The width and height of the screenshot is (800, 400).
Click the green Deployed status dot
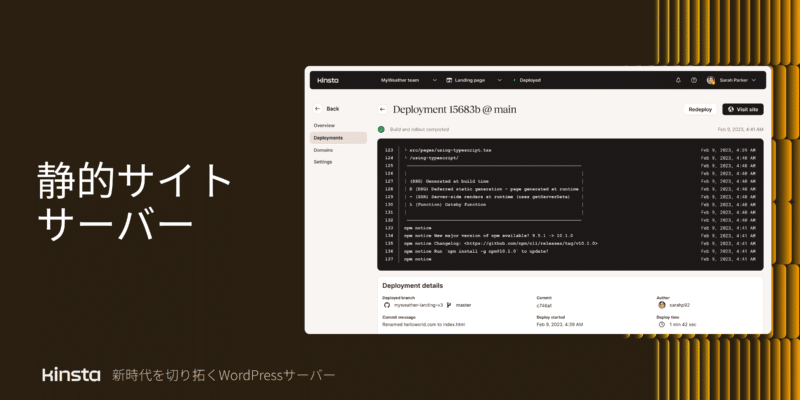point(514,80)
